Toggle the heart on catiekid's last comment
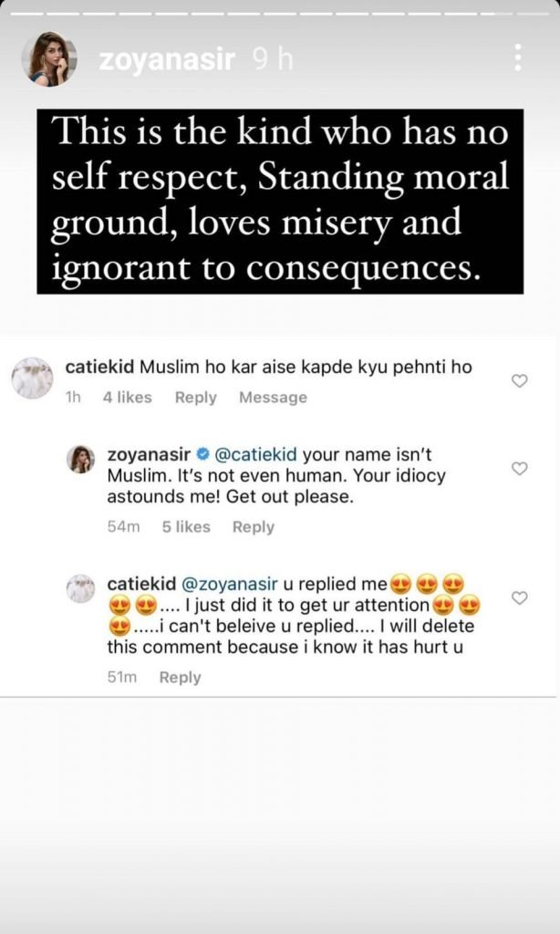Viewport: 560px width, 934px height. [x=520, y=597]
